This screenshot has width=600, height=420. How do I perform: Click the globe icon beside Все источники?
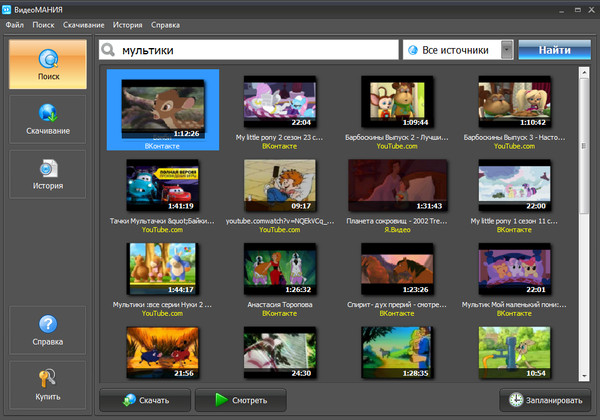[412, 50]
